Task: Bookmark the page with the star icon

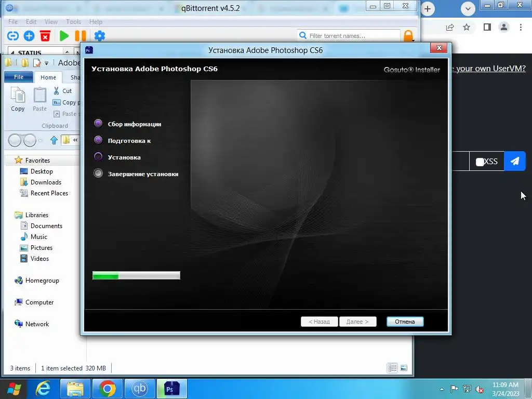Action: point(467,27)
